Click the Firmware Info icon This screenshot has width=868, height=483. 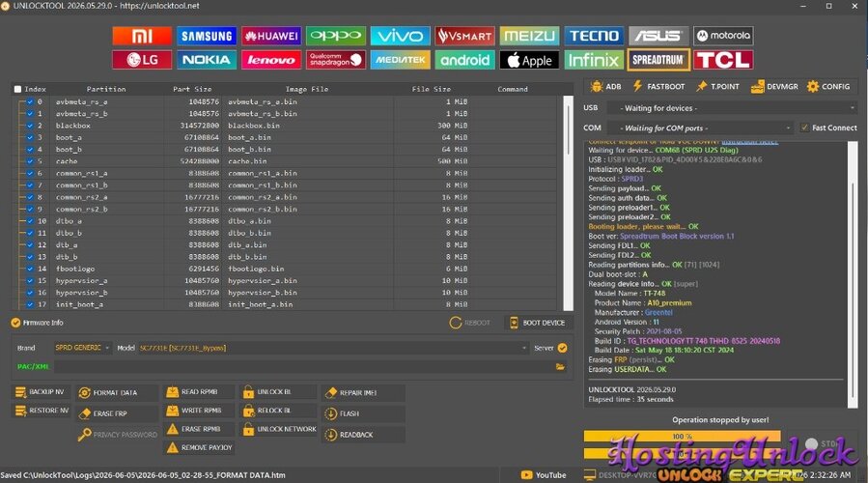tap(15, 323)
